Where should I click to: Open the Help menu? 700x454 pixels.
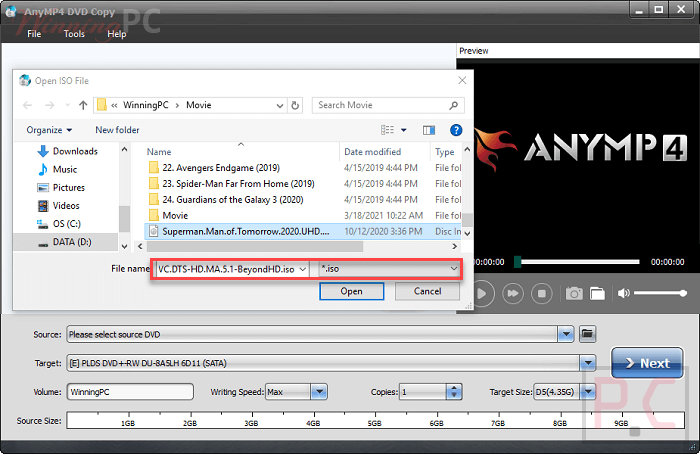coord(117,34)
